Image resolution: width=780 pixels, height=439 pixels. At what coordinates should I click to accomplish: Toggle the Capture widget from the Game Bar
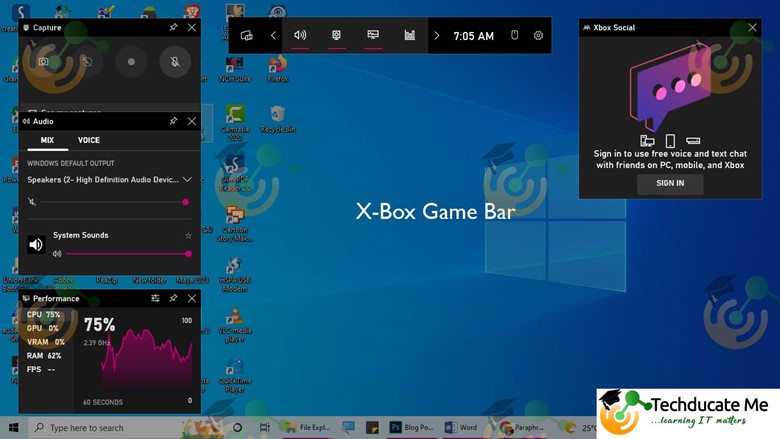(336, 36)
